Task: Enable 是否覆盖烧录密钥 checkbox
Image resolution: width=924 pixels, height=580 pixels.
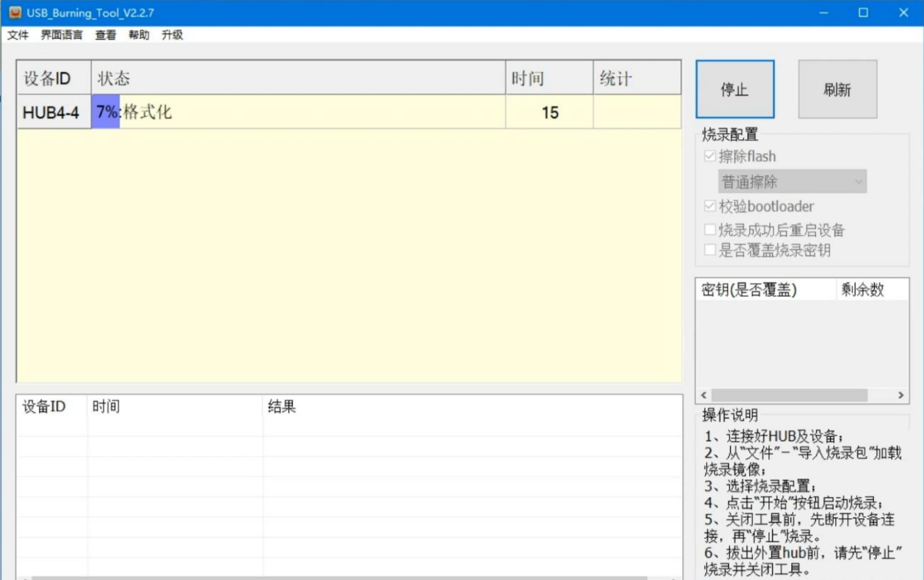Action: pos(710,250)
